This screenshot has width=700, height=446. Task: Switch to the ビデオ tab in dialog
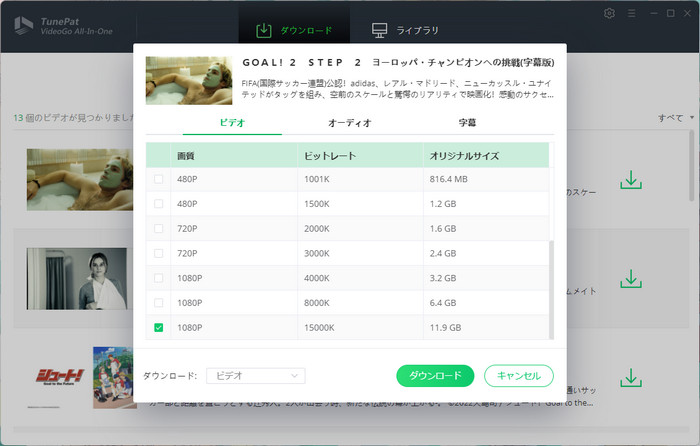pyautogui.click(x=232, y=122)
